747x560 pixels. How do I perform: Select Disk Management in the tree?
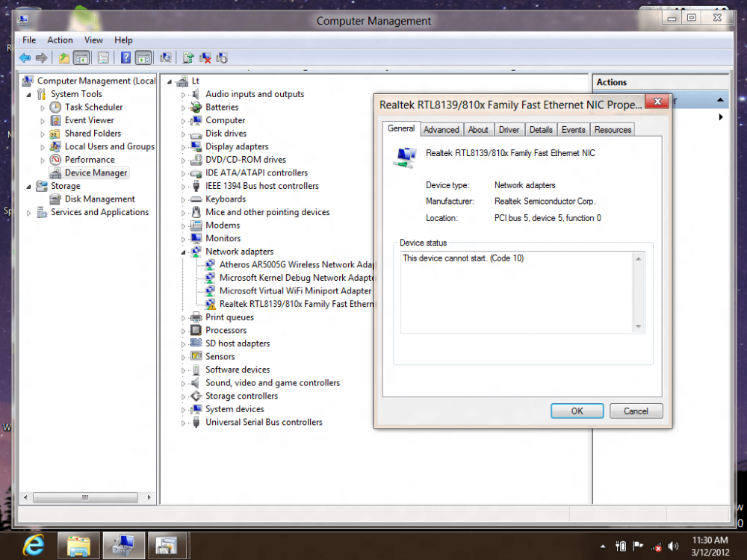[99, 199]
